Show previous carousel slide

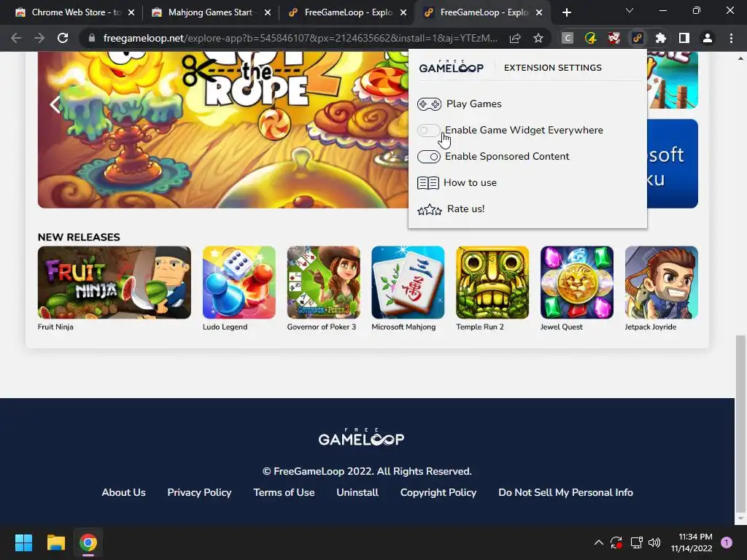point(55,105)
